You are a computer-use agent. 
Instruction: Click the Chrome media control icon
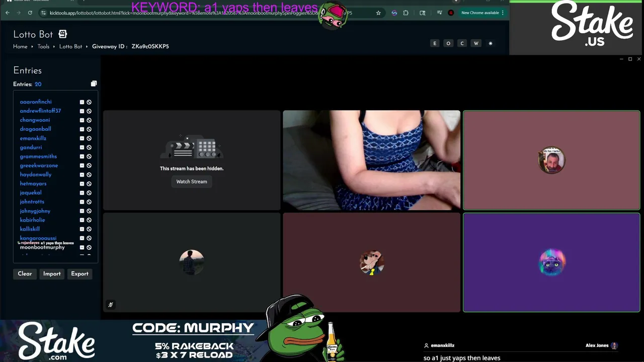tap(439, 13)
